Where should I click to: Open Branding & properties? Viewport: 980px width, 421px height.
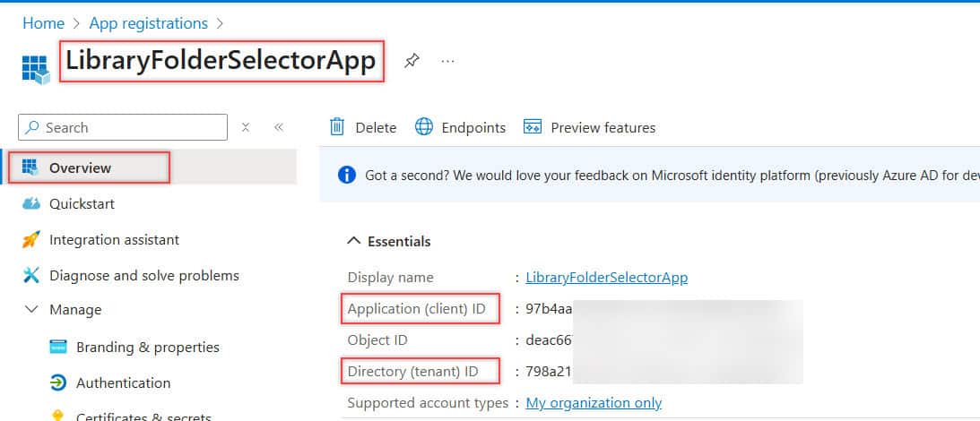tap(148, 347)
